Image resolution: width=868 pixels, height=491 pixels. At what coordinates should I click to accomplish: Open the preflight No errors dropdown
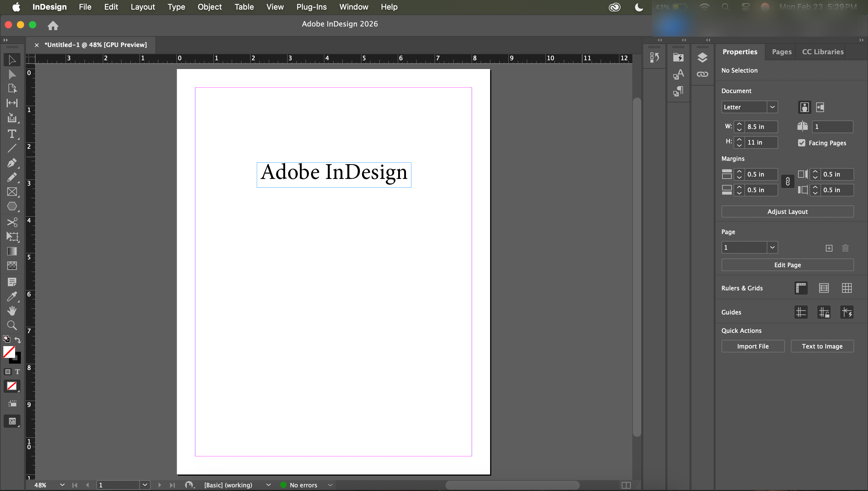tap(330, 485)
